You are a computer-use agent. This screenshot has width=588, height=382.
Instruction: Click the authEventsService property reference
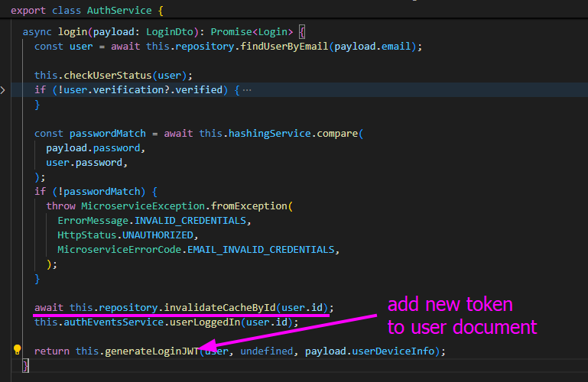[x=114, y=322]
